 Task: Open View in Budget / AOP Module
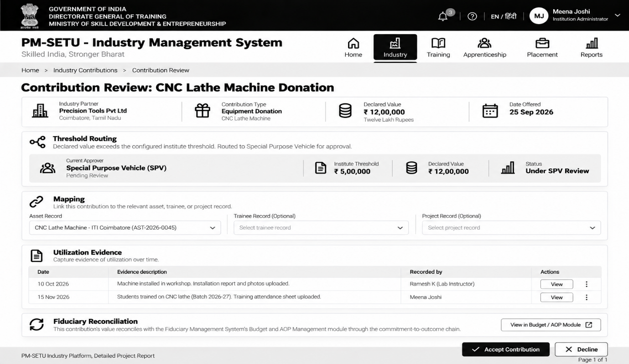pyautogui.click(x=551, y=325)
